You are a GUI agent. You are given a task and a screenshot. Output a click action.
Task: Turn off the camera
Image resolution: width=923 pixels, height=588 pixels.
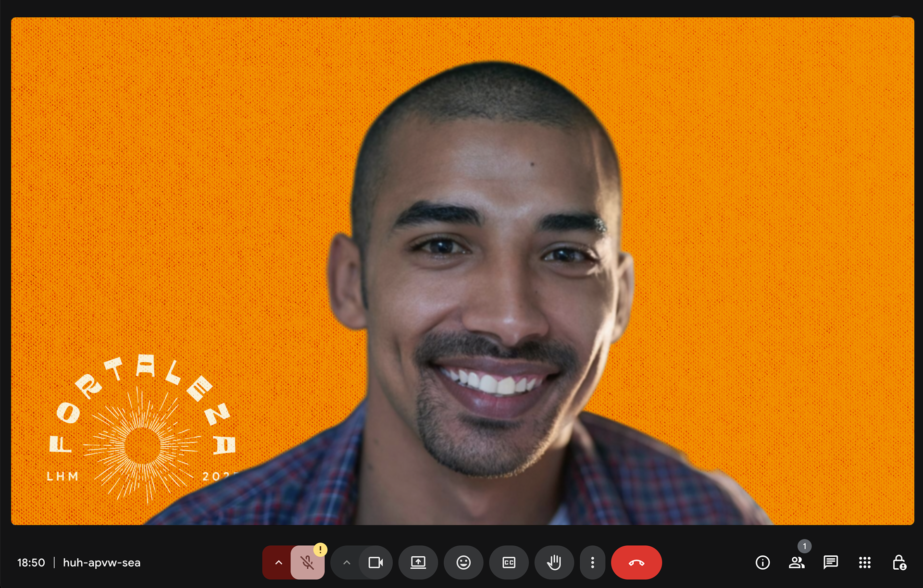click(375, 563)
